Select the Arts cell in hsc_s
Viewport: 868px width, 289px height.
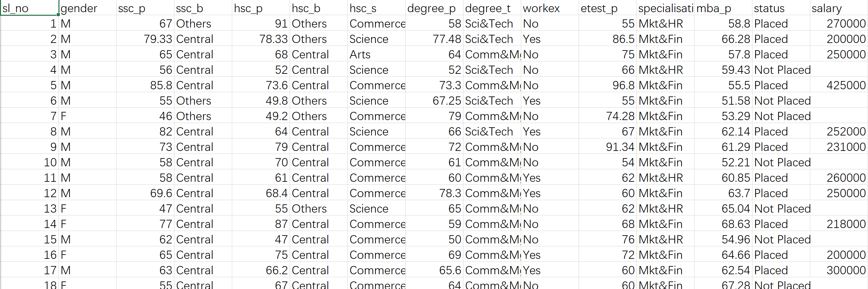[x=376, y=54]
